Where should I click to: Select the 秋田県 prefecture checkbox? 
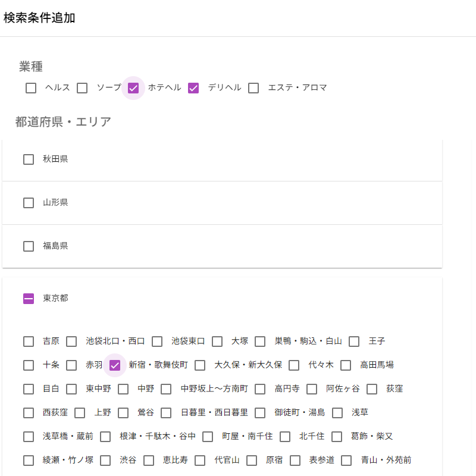tap(29, 159)
